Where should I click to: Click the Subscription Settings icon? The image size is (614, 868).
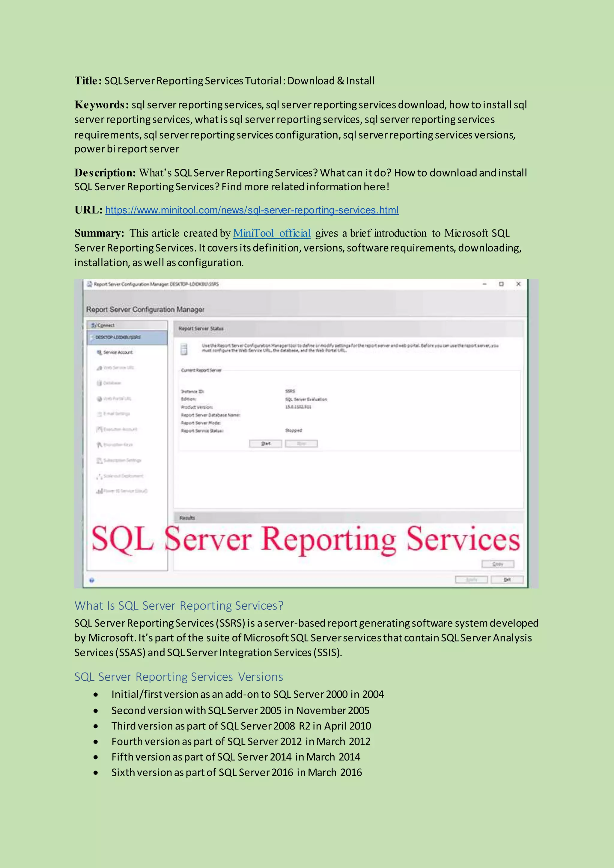100,460
